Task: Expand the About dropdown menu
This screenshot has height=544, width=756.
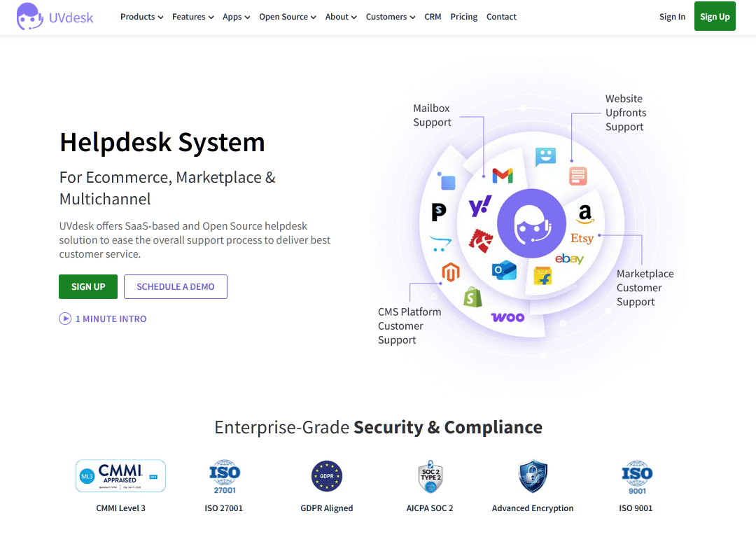Action: [x=341, y=17]
